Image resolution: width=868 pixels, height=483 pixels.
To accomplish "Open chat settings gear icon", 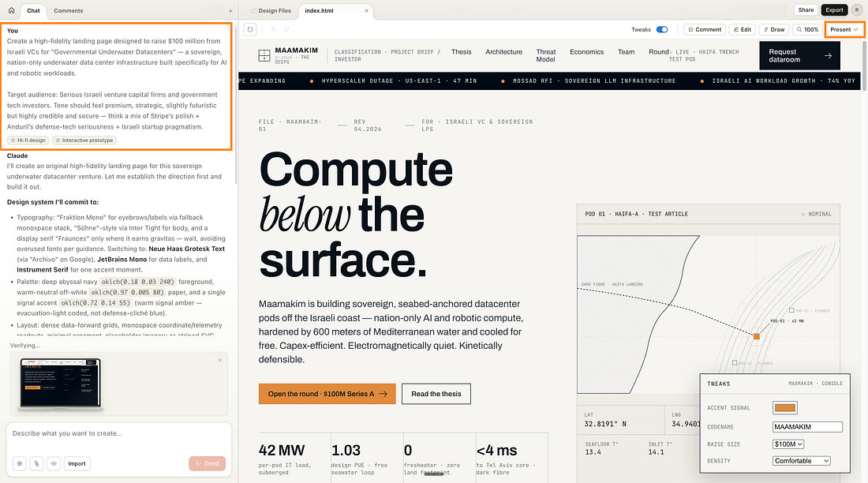I will pyautogui.click(x=20, y=463).
